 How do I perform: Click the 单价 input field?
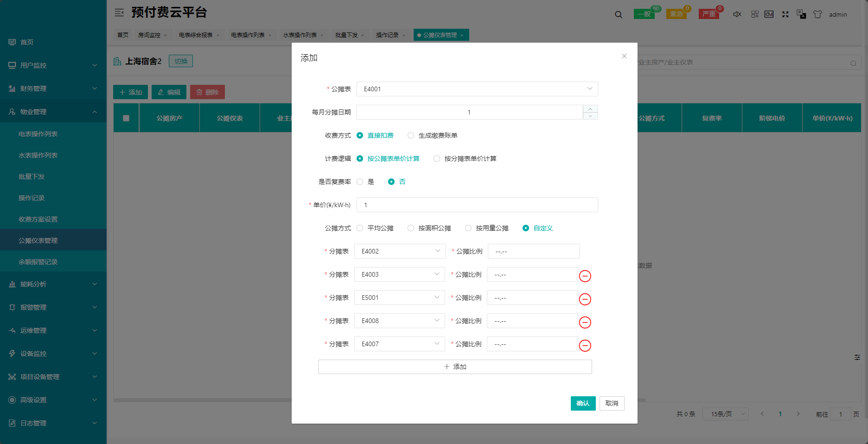click(477, 205)
